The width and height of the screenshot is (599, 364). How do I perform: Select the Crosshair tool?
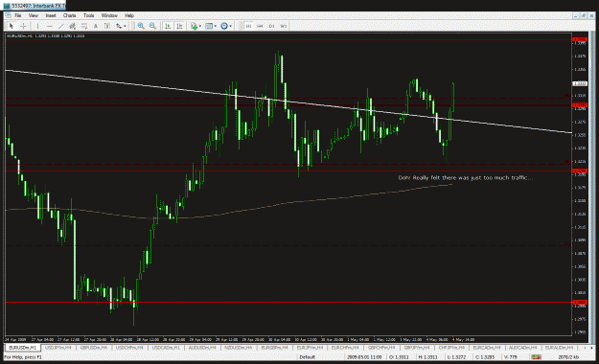click(23, 26)
